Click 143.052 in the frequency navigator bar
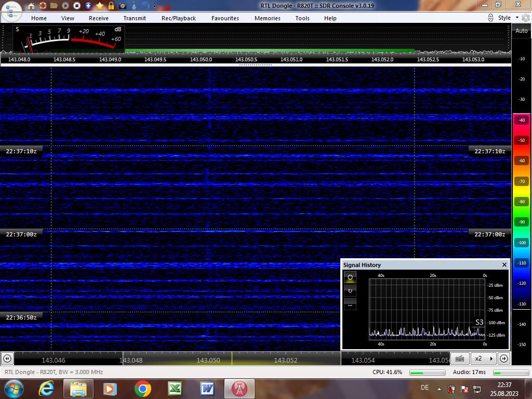This screenshot has width=532, height=399. [286, 361]
